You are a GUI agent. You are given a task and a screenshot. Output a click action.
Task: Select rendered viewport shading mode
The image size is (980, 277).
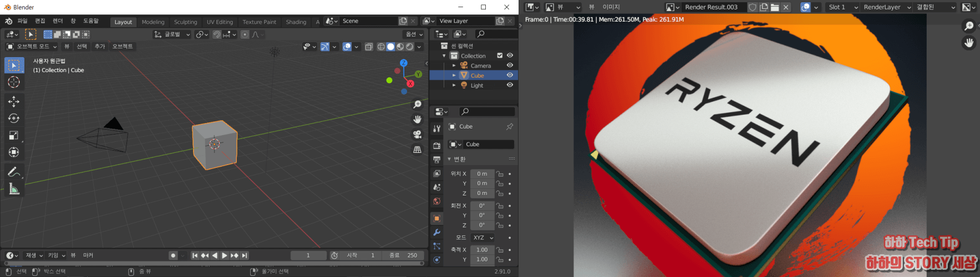click(x=409, y=47)
